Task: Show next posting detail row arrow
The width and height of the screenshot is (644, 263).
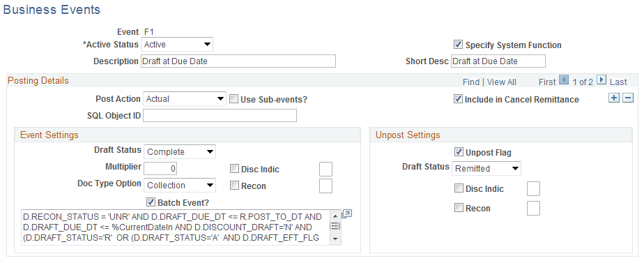Action: point(601,80)
